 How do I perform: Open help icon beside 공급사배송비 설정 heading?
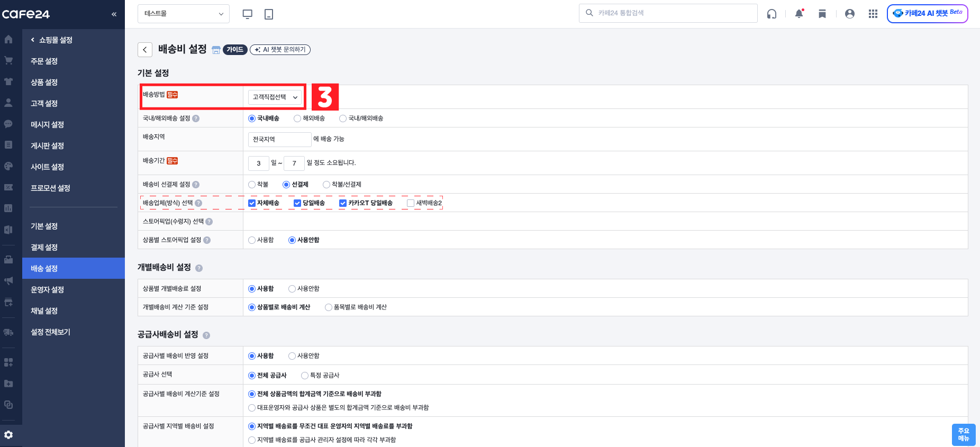point(206,335)
